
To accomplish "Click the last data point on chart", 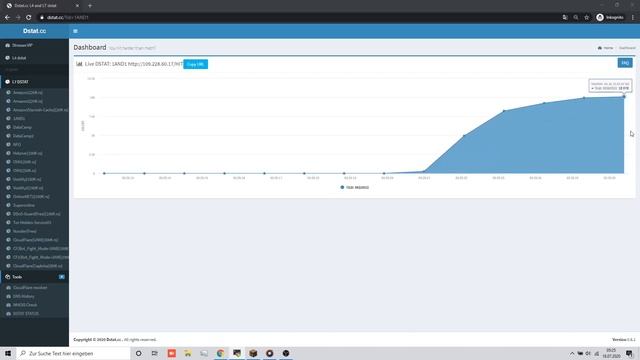I will (x=624, y=97).
